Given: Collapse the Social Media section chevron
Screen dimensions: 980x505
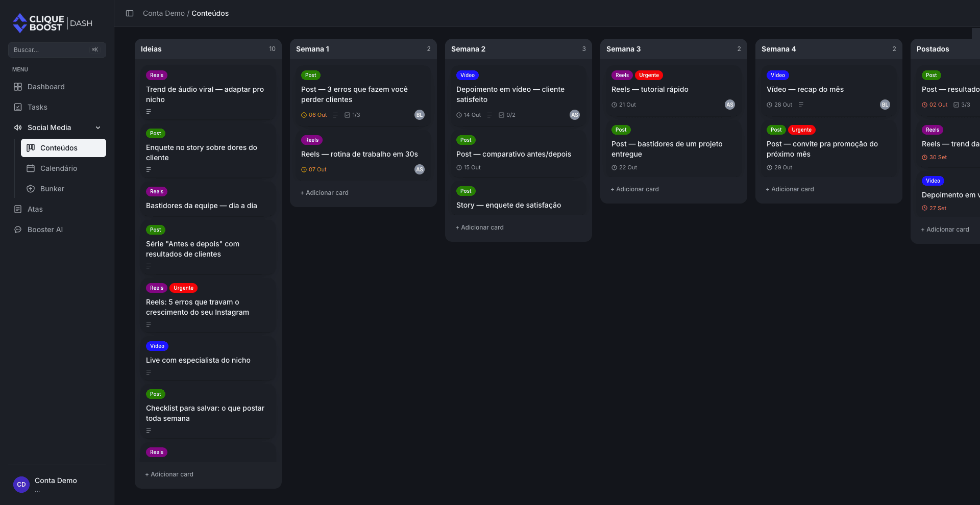Looking at the screenshot, I should (x=98, y=128).
